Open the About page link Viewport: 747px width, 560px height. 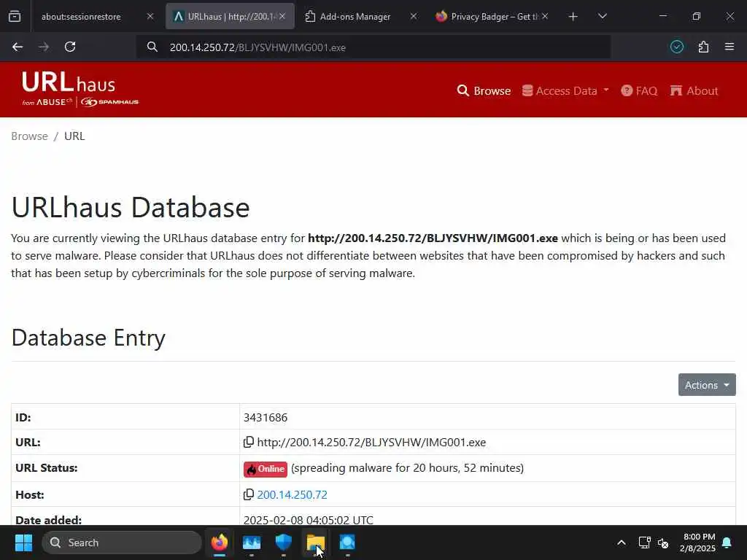click(694, 90)
